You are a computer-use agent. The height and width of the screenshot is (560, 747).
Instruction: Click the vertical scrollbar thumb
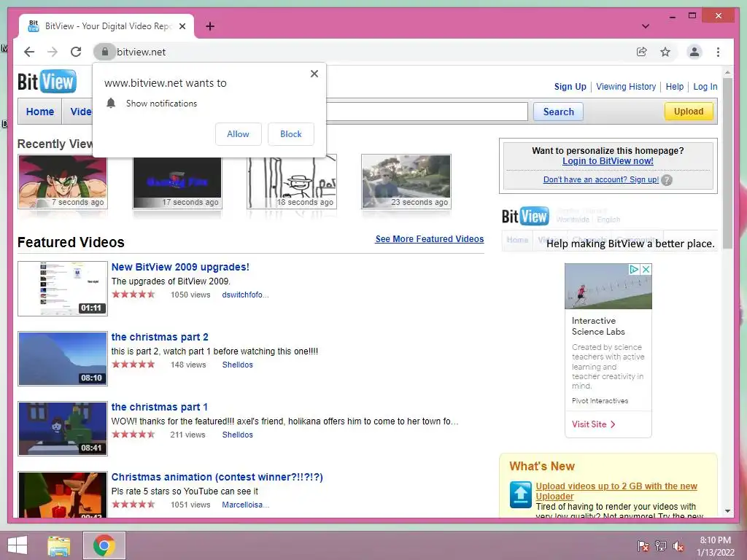727,163
